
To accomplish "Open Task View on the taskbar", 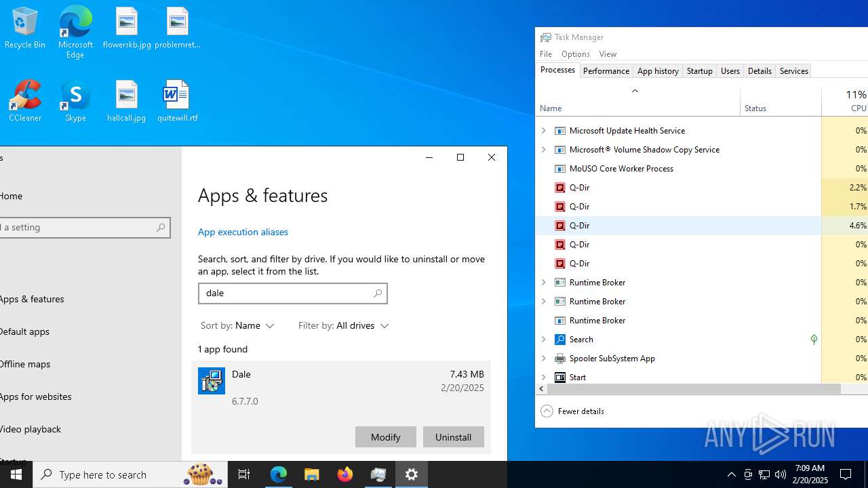I will click(244, 474).
